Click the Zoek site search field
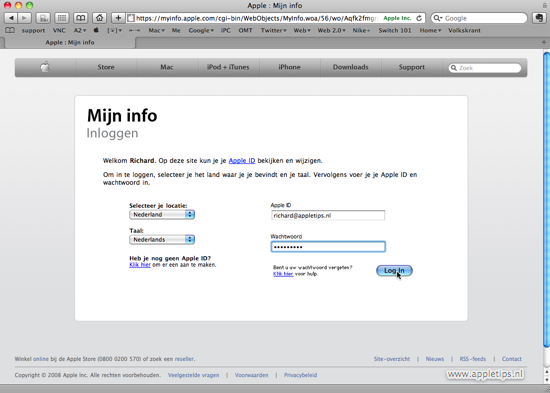The height and width of the screenshot is (393, 550). click(x=485, y=68)
